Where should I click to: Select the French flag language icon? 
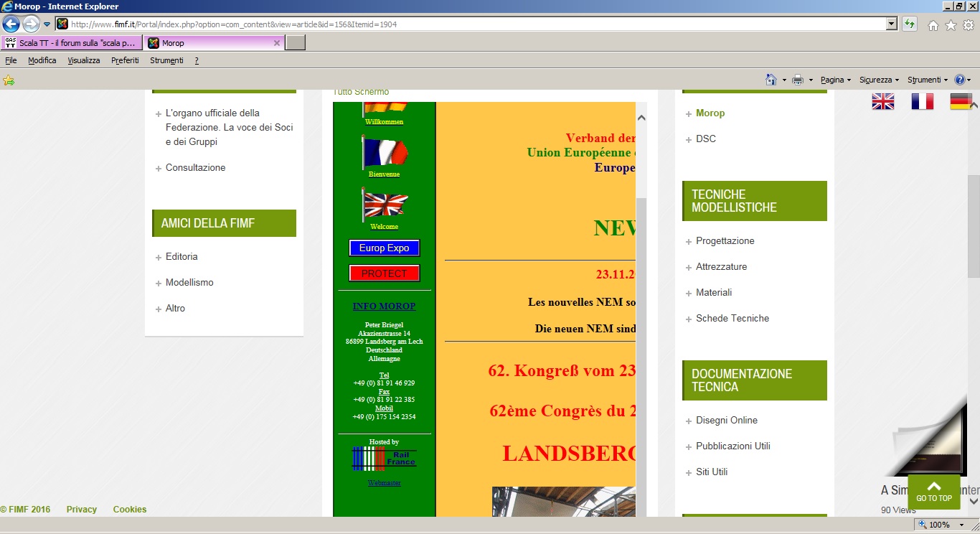pos(923,101)
